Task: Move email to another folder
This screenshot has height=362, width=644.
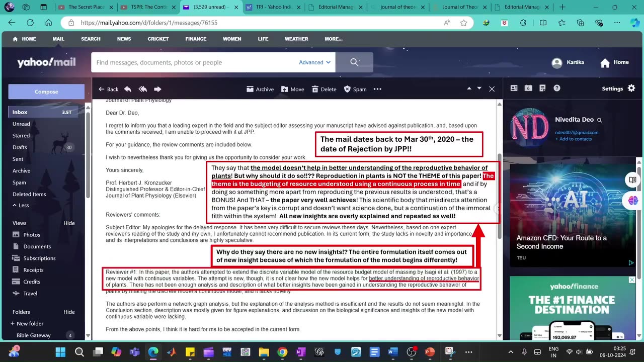Action: coord(292,89)
